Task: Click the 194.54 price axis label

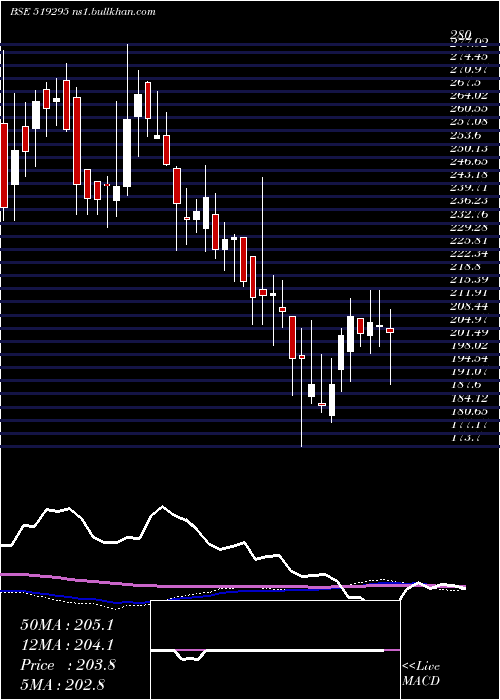Action: pyautogui.click(x=469, y=358)
